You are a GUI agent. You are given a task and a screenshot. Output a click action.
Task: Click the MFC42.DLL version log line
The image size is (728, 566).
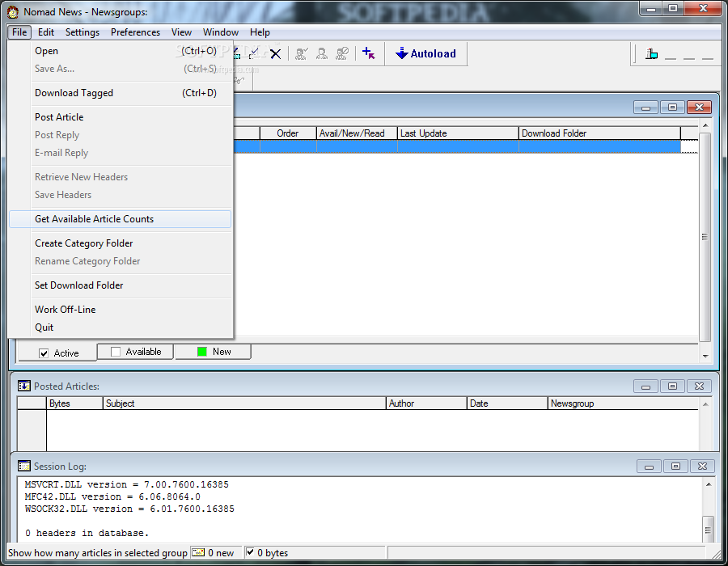(x=112, y=496)
